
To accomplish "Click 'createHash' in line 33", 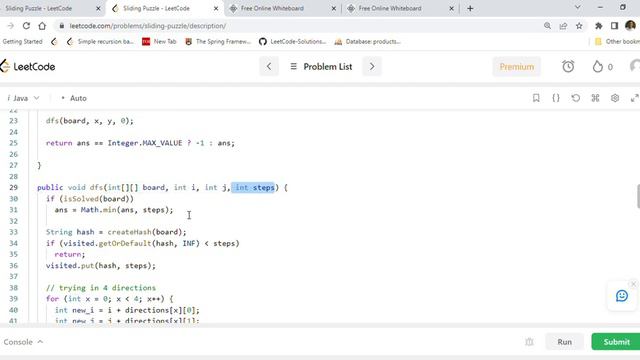I will (129, 232).
